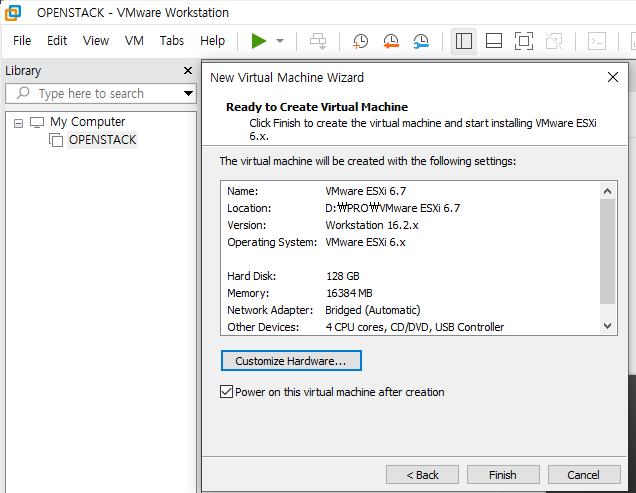
Task: Click the Hard Disk value 128 GB
Action: (343, 276)
